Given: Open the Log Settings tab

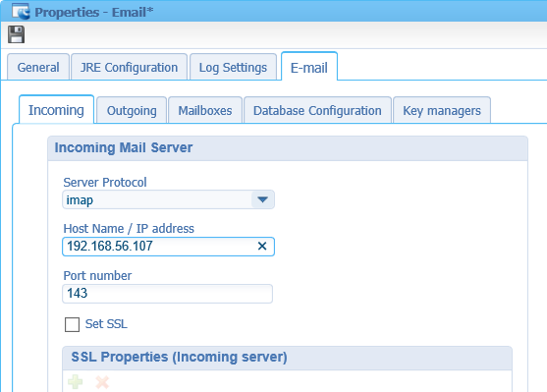Looking at the screenshot, I should coord(233,67).
